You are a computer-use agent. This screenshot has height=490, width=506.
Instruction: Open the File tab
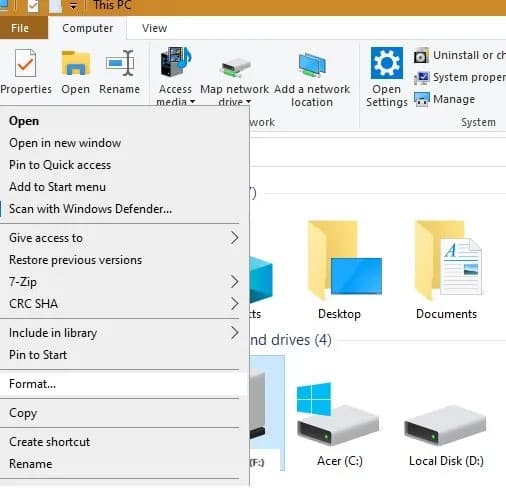coord(20,28)
